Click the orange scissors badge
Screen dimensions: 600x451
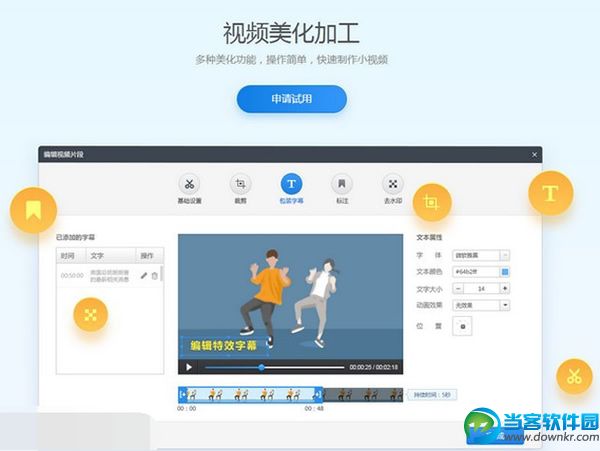click(574, 376)
